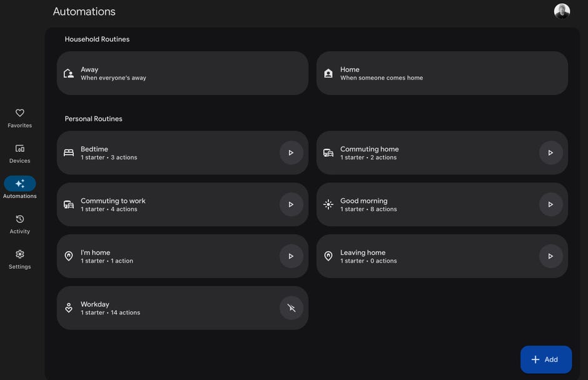Click the Bedtime bed icon
The image size is (588, 380).
point(69,152)
